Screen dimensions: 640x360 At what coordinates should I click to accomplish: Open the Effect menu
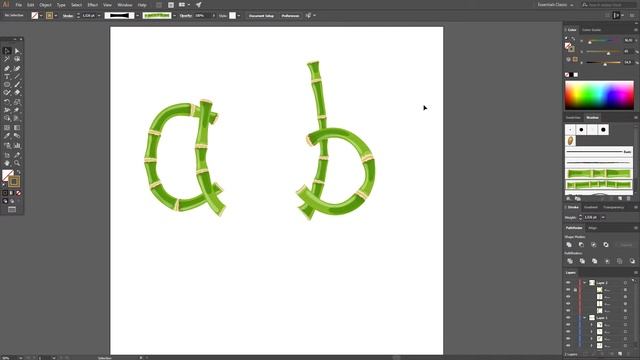[93, 5]
